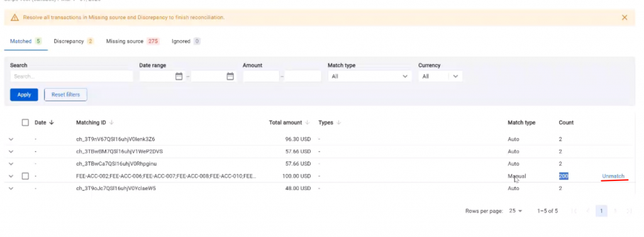Viewport: 644px width, 237px height.
Task: Open the Match type dropdown
Action: [x=370, y=77]
